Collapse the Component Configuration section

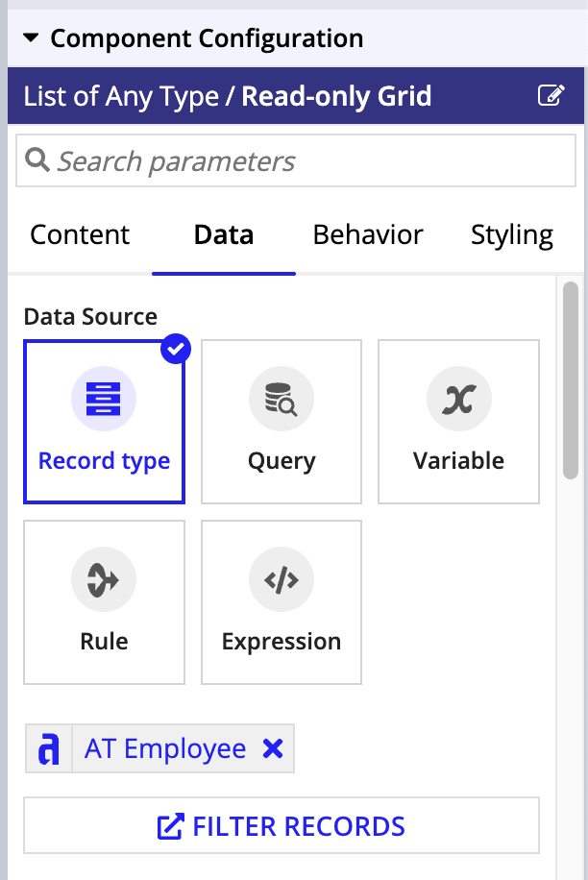pyautogui.click(x=31, y=38)
